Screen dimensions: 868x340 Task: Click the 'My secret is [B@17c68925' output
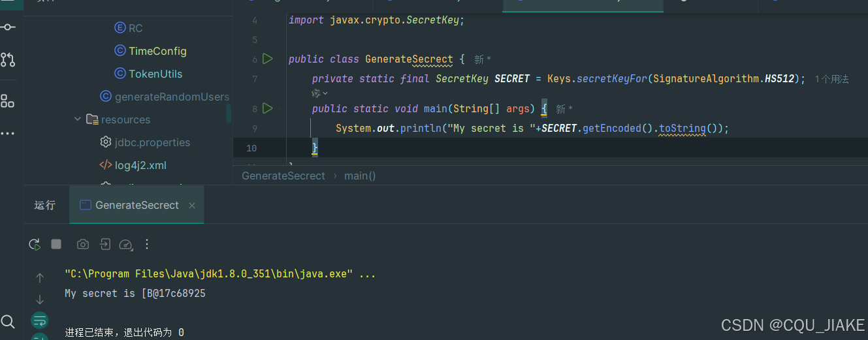135,294
